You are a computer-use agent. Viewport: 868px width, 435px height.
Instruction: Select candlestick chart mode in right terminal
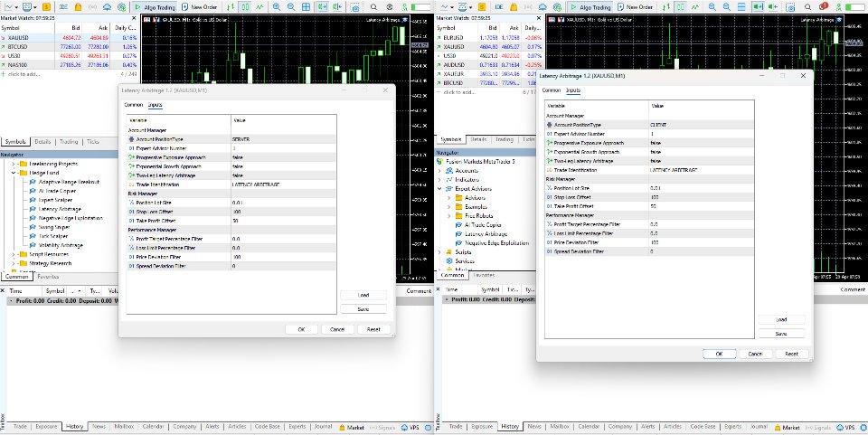[680, 7]
